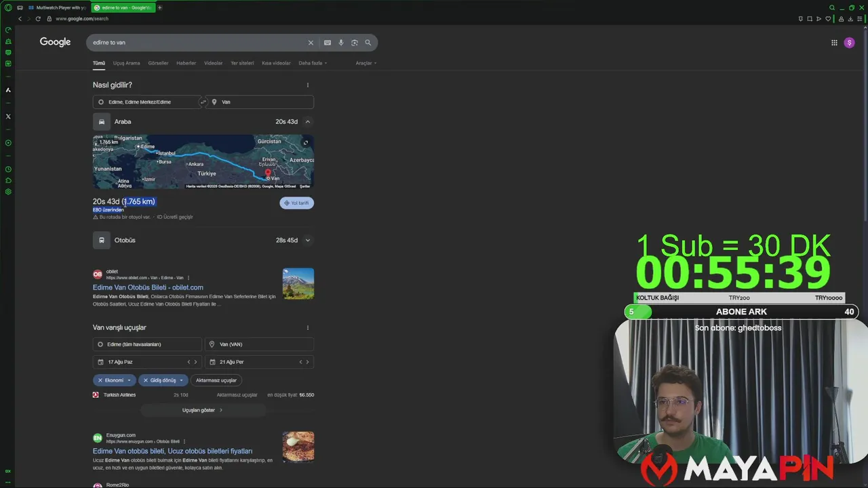Open browser tab search magnifier
The height and width of the screenshot is (488, 868).
832,7
